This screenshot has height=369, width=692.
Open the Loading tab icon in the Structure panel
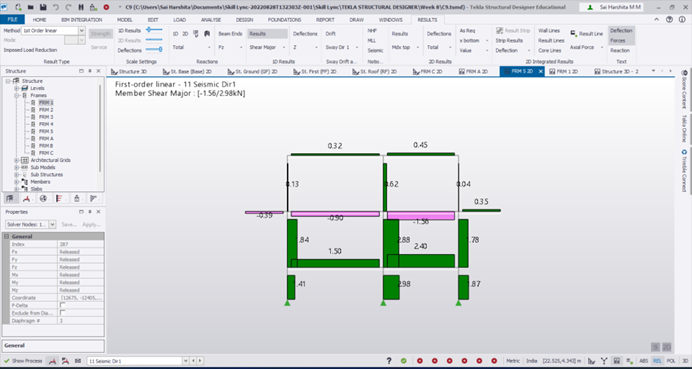(x=26, y=199)
